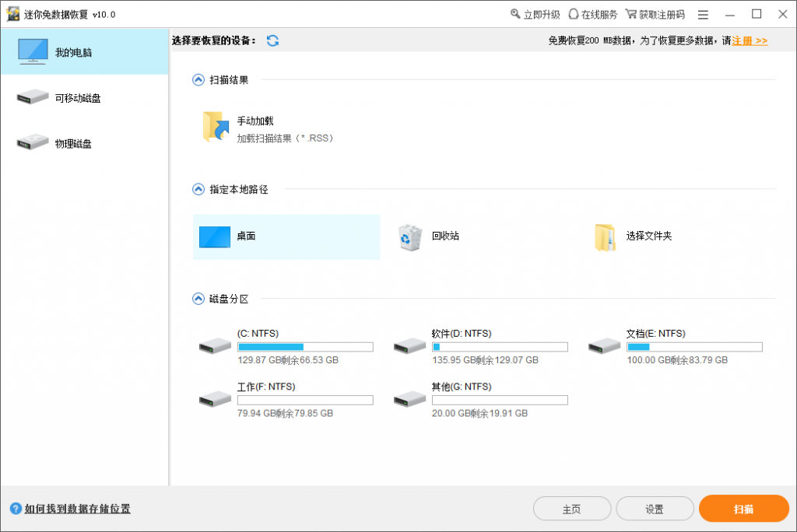Click the 其他(G: NTFS) drive icon
Image resolution: width=797 pixels, height=532 pixels.
click(409, 399)
